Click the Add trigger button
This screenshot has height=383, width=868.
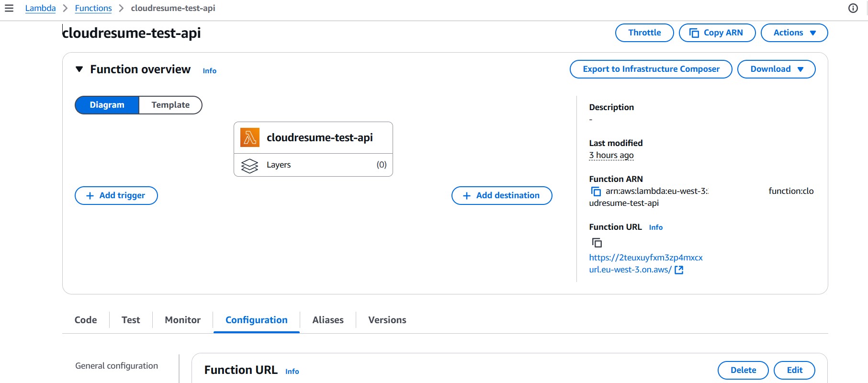coord(116,195)
